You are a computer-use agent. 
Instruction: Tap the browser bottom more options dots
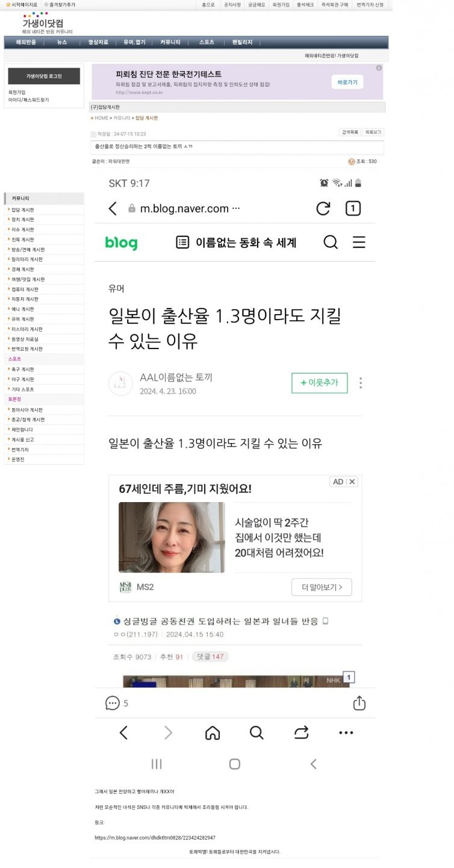346,733
